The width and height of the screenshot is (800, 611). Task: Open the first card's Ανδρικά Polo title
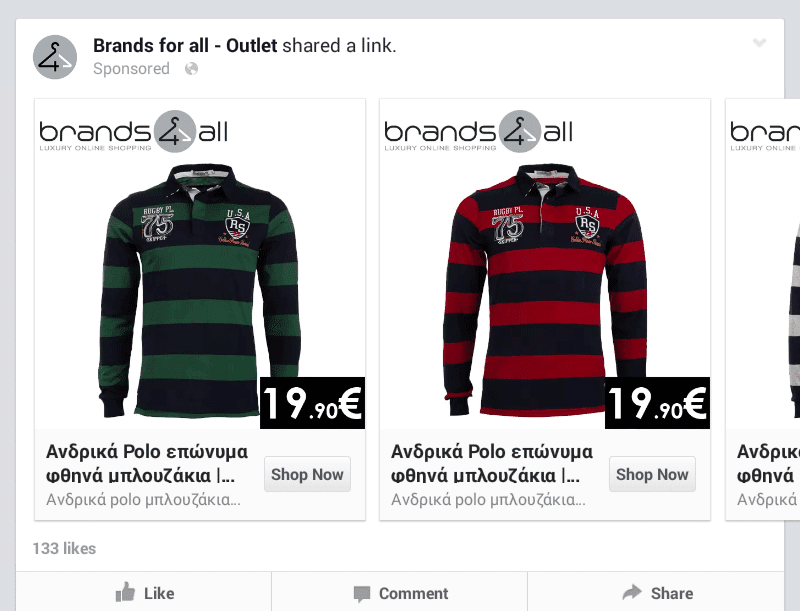(x=147, y=464)
